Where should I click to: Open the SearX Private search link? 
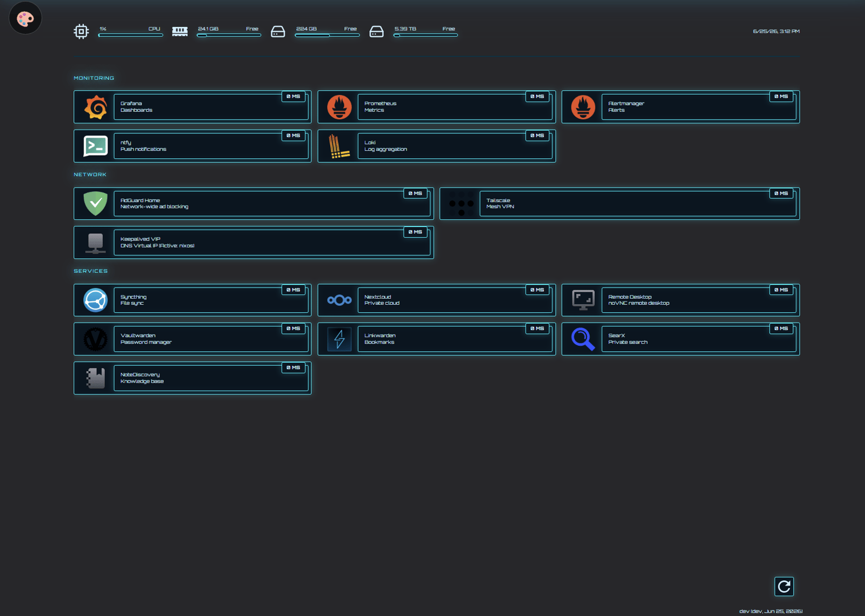coord(699,339)
